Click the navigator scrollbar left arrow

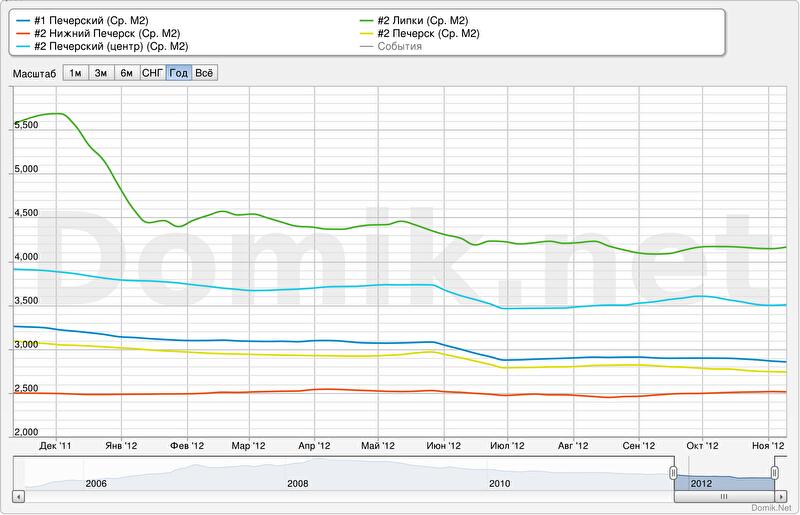click(16, 496)
